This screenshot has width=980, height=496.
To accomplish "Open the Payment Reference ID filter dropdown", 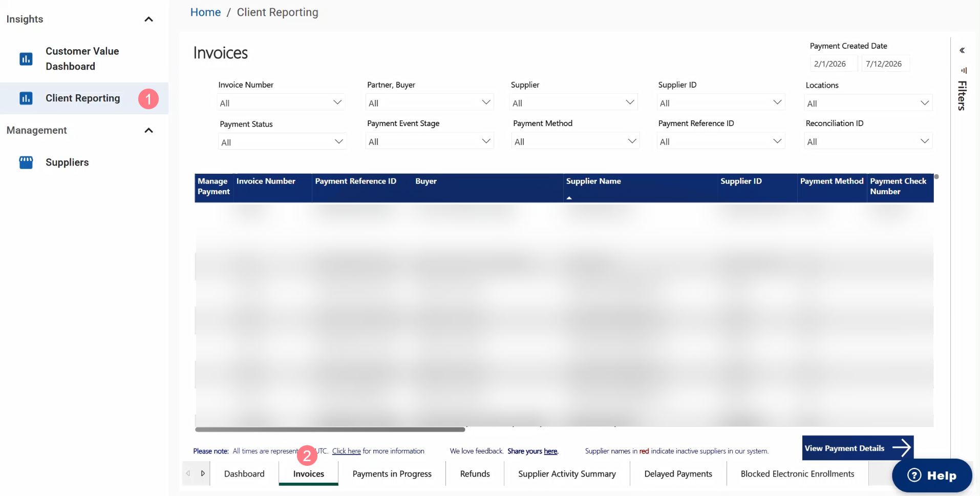I will click(721, 141).
